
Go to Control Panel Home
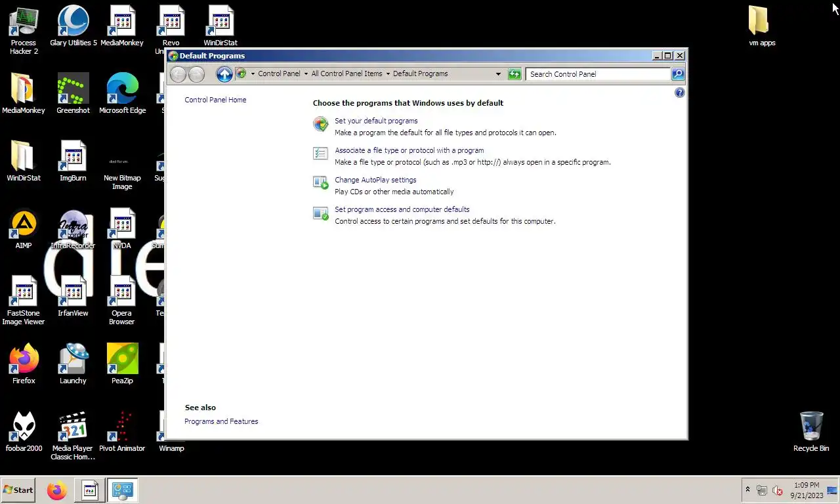coord(215,100)
